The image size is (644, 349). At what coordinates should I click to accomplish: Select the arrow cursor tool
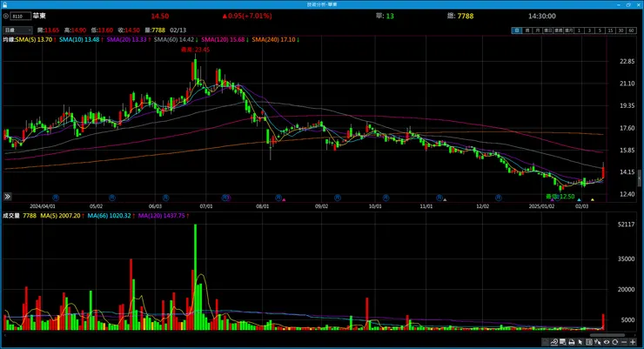pos(580,342)
